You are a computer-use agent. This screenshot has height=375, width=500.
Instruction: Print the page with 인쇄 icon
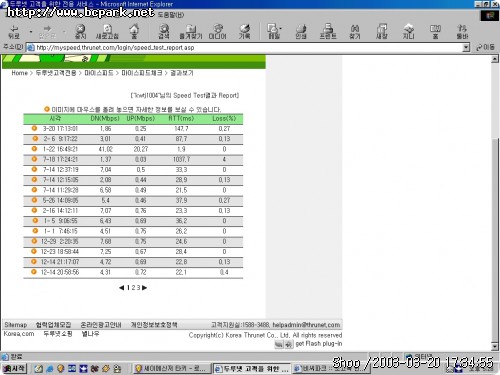tap(301, 32)
